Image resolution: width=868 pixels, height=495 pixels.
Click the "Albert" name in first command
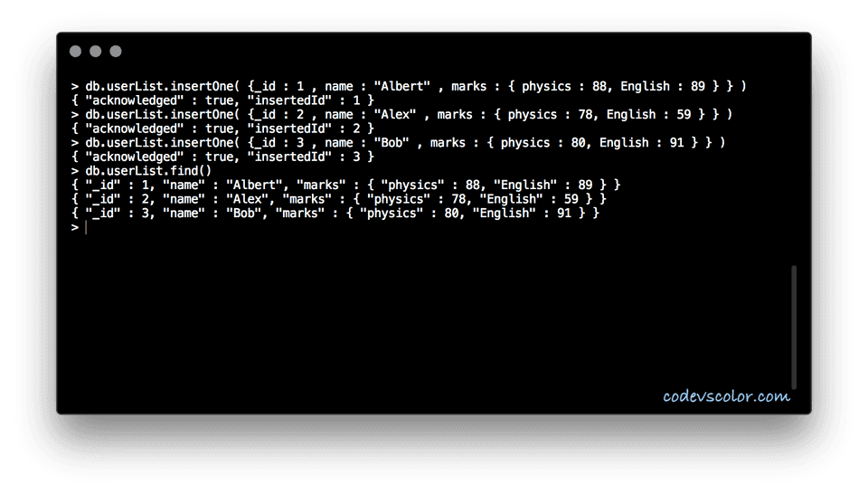[401, 87]
